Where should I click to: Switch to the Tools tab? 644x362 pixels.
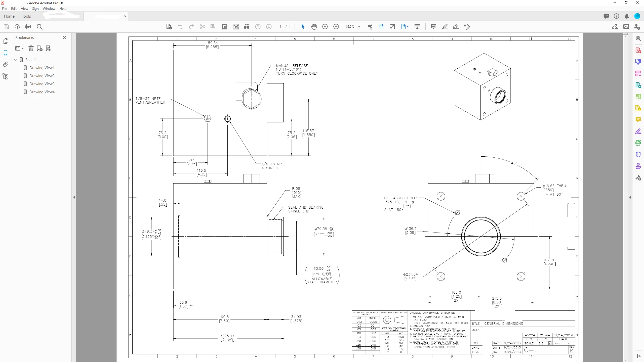[26, 16]
